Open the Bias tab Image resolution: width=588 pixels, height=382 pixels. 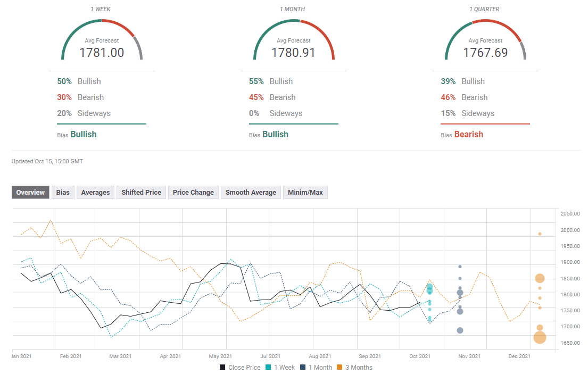[x=63, y=193]
